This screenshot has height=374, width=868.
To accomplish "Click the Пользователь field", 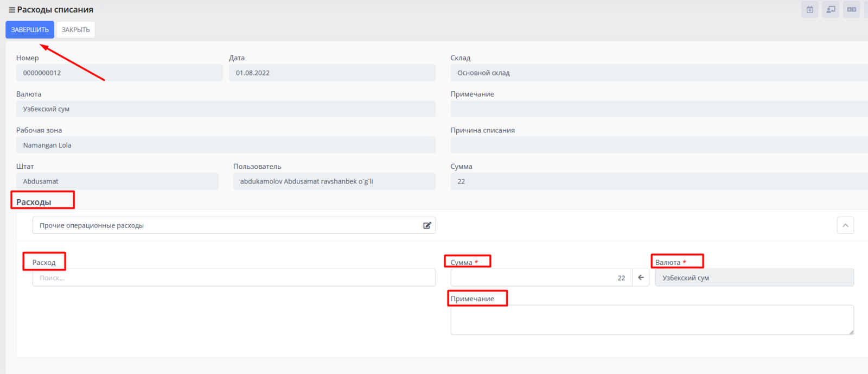I will coord(334,181).
